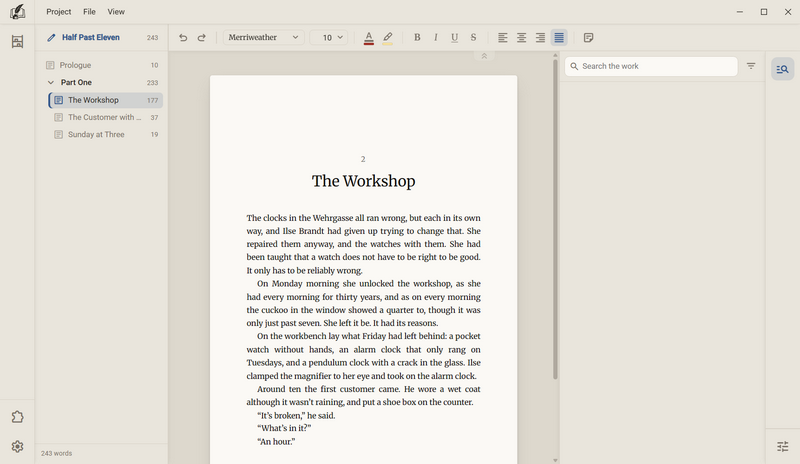Click the line "It's broken," he said.

[296, 416]
